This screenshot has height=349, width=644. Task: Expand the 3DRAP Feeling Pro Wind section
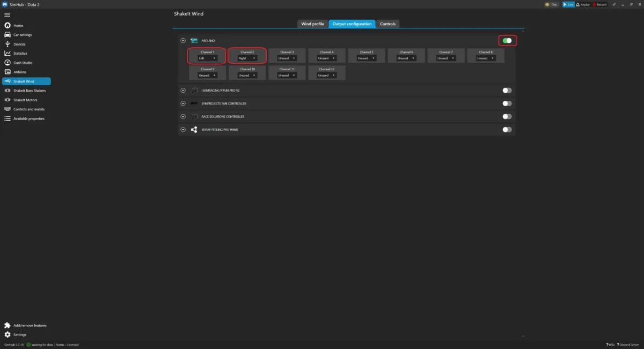tap(183, 130)
